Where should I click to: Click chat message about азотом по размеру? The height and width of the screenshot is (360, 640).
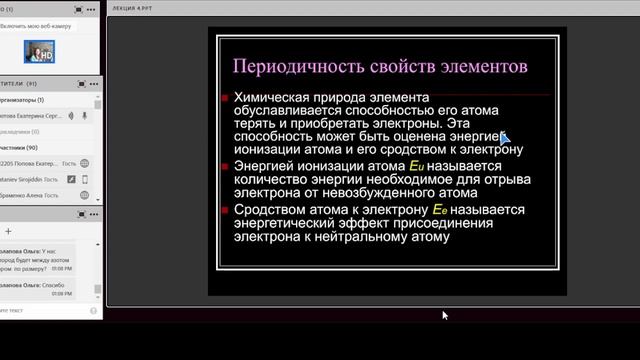38,260
